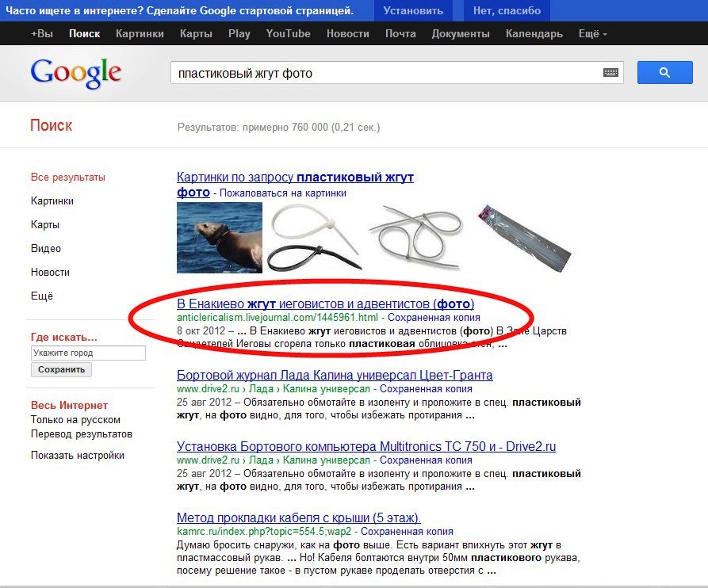The width and height of the screenshot is (708, 588).
Task: Expand "Ещё" in the left sidebar
Action: (x=41, y=296)
